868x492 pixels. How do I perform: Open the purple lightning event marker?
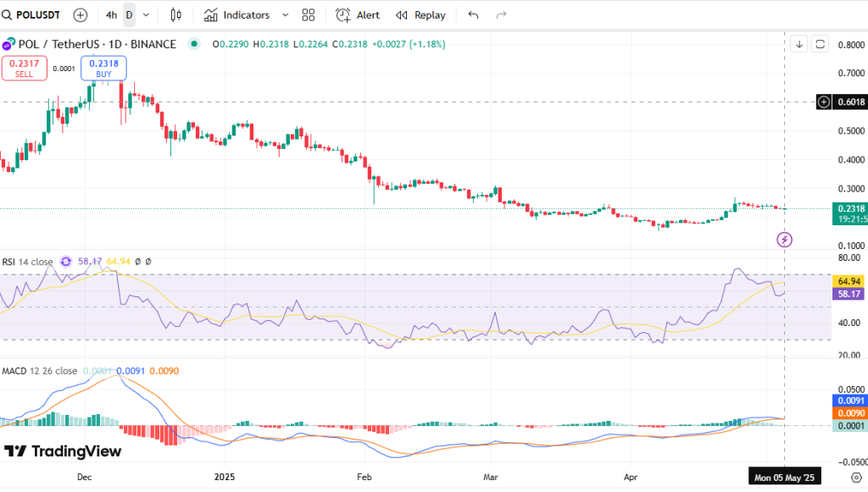[784, 240]
